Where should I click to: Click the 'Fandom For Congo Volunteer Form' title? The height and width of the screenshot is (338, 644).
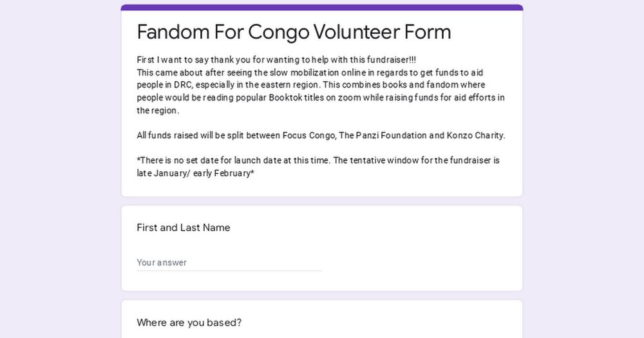tap(294, 32)
